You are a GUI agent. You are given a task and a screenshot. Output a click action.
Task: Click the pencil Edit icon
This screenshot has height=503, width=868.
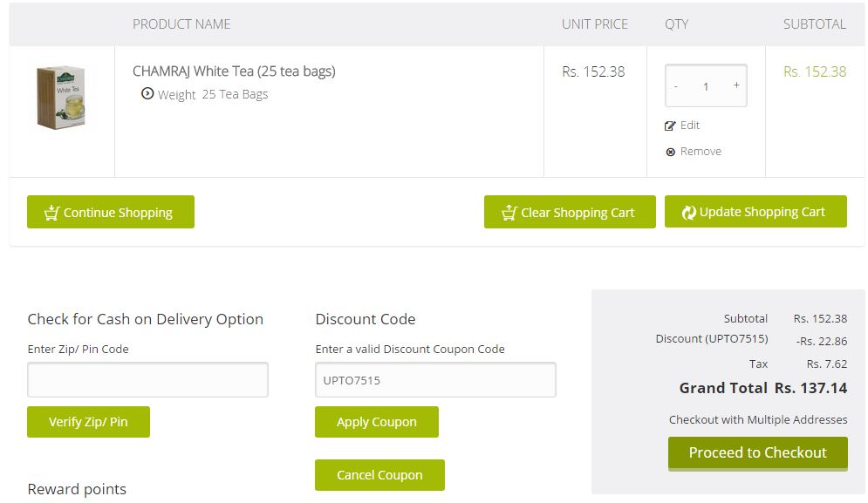(x=670, y=126)
